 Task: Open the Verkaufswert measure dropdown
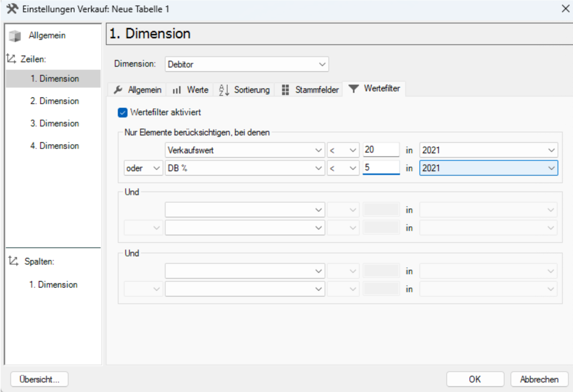(245, 150)
